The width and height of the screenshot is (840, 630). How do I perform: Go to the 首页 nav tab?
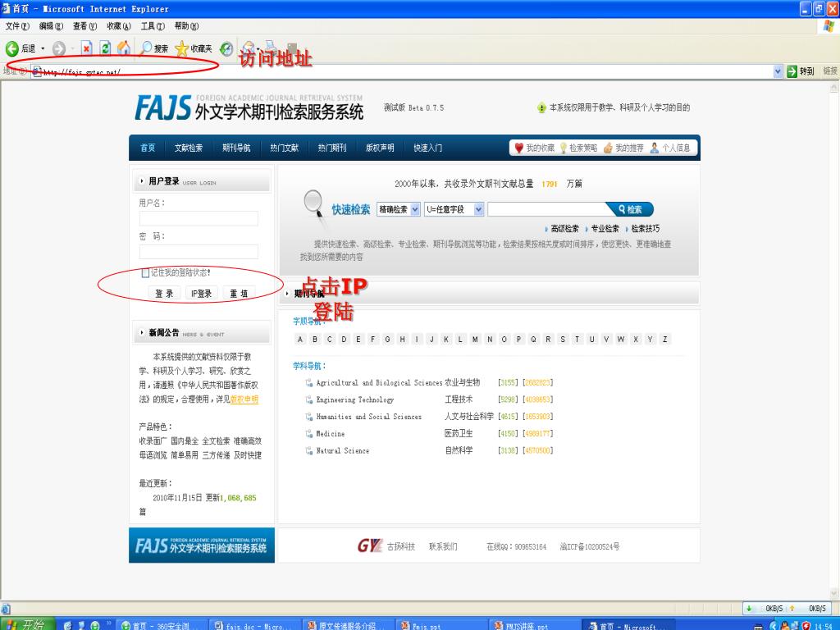coord(148,148)
